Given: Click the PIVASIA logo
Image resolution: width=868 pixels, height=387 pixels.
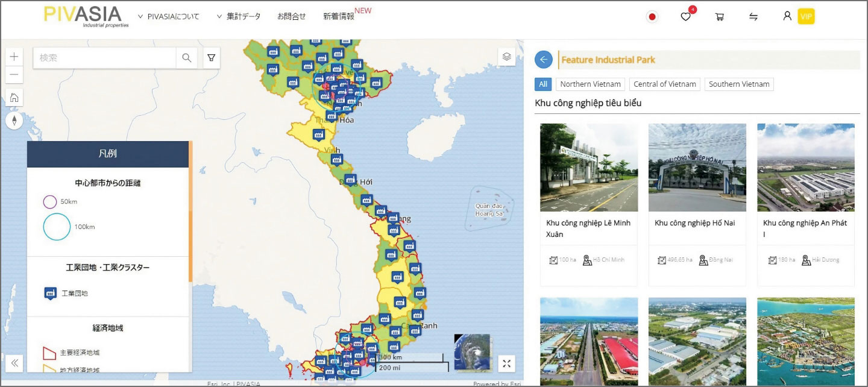Looking at the screenshot, I should coord(86,16).
